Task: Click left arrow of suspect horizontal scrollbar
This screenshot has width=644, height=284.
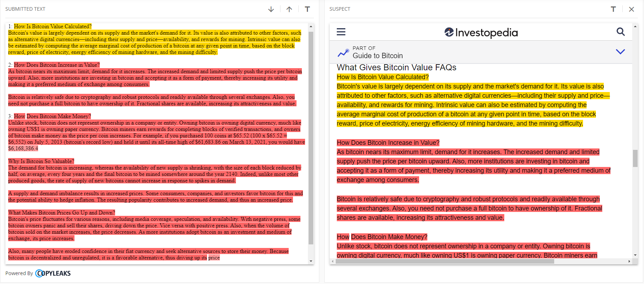Action: click(x=333, y=262)
